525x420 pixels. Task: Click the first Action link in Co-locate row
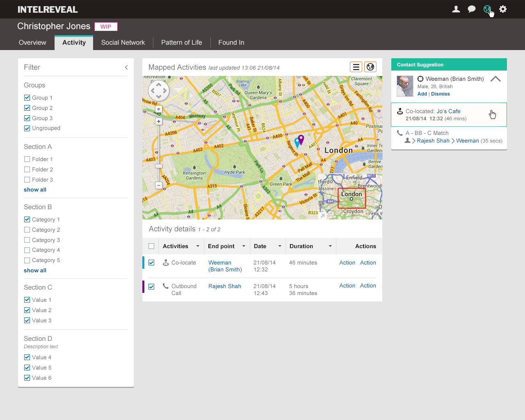click(347, 262)
